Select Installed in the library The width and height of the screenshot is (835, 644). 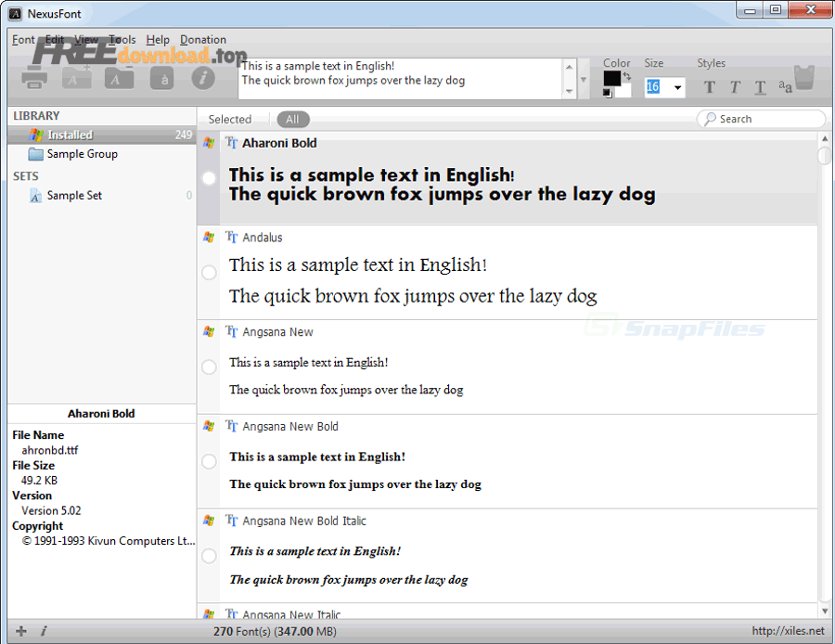point(101,135)
